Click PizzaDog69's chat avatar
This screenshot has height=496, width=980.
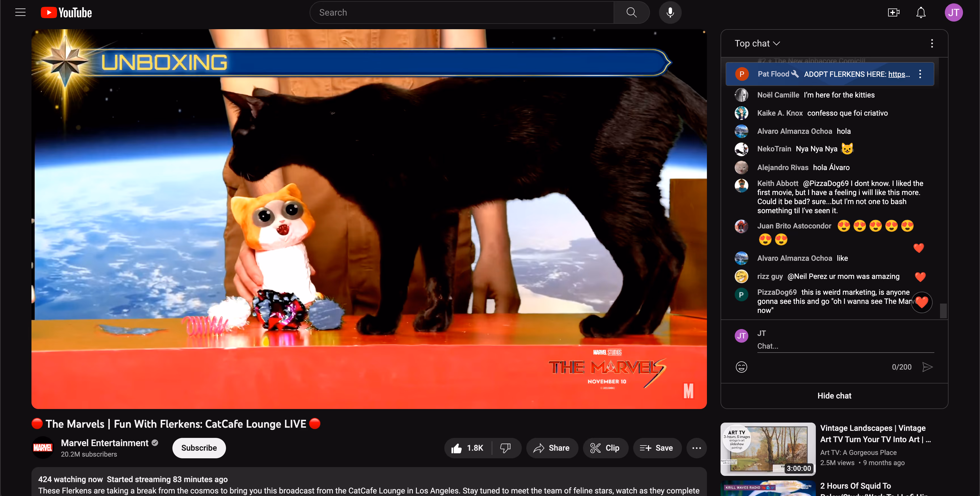[x=741, y=295]
